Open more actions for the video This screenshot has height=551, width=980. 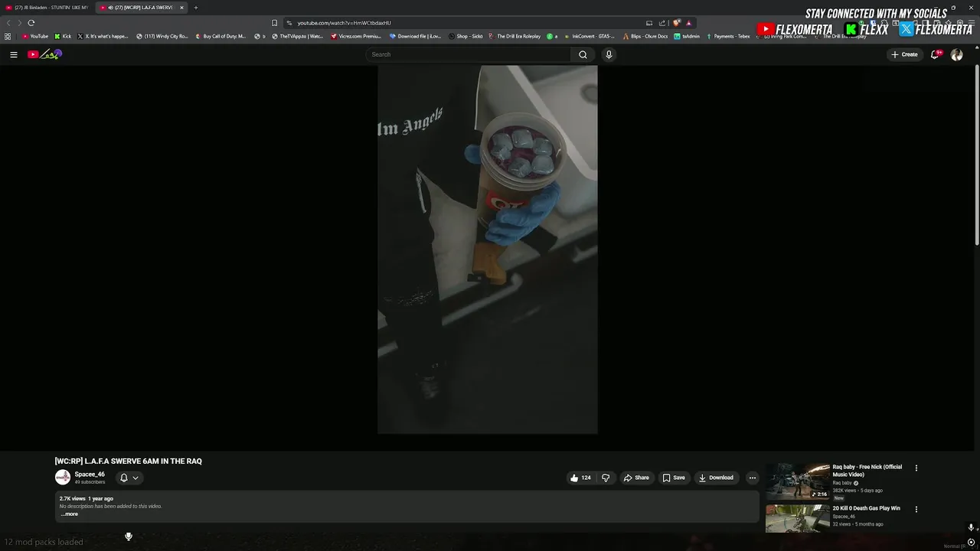[x=752, y=478]
